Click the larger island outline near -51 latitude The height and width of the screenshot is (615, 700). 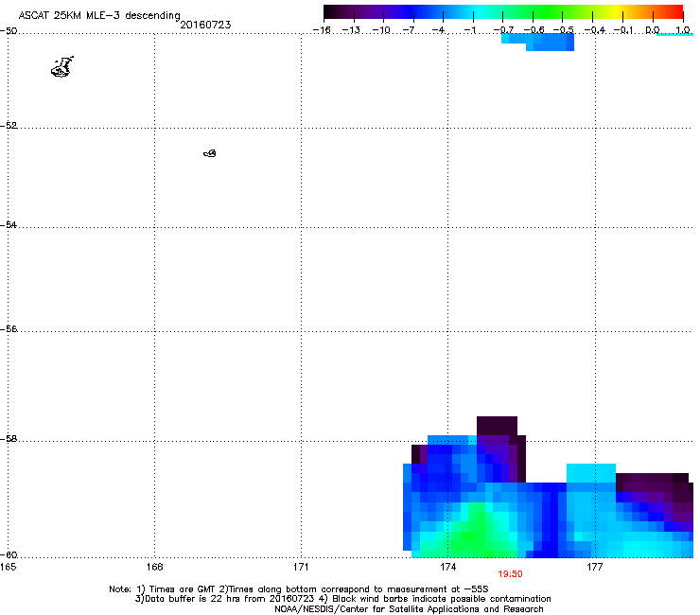click(x=62, y=67)
